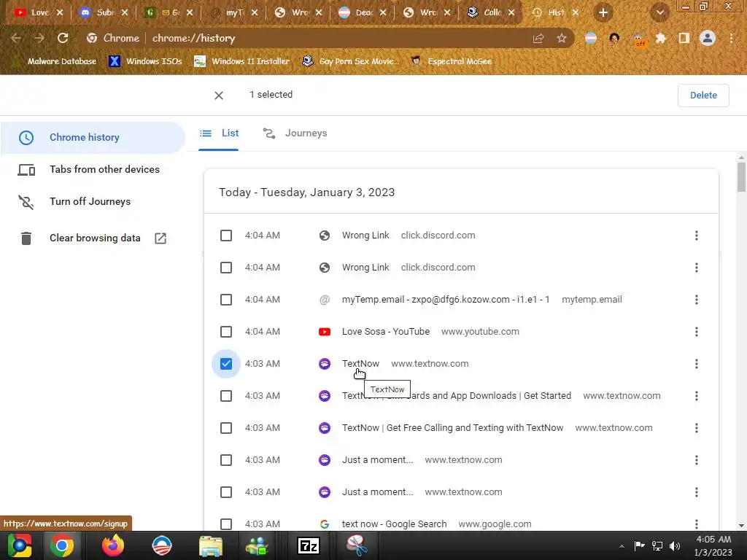Open actions menu for selected TextNow entry
The width and height of the screenshot is (747, 560).
696,364
